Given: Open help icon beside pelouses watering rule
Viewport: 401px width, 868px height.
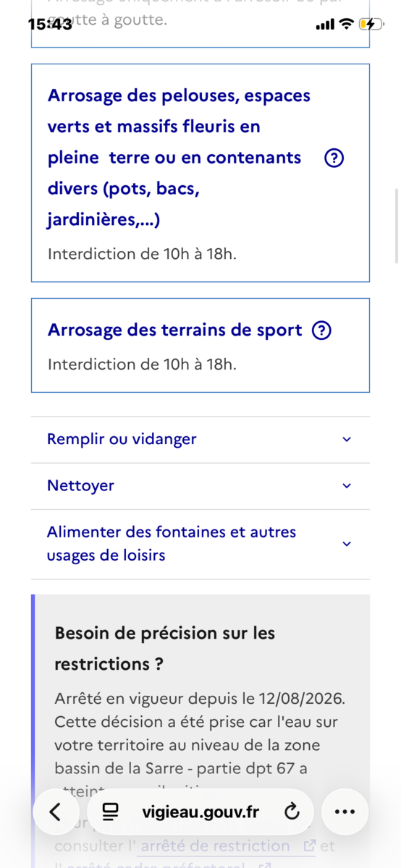Looking at the screenshot, I should [x=334, y=158].
